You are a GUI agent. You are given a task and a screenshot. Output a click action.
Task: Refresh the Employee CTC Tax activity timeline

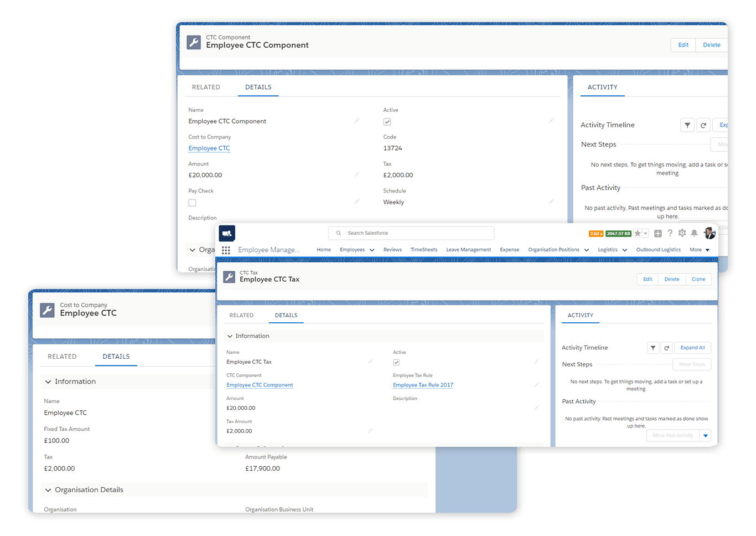[x=667, y=348]
